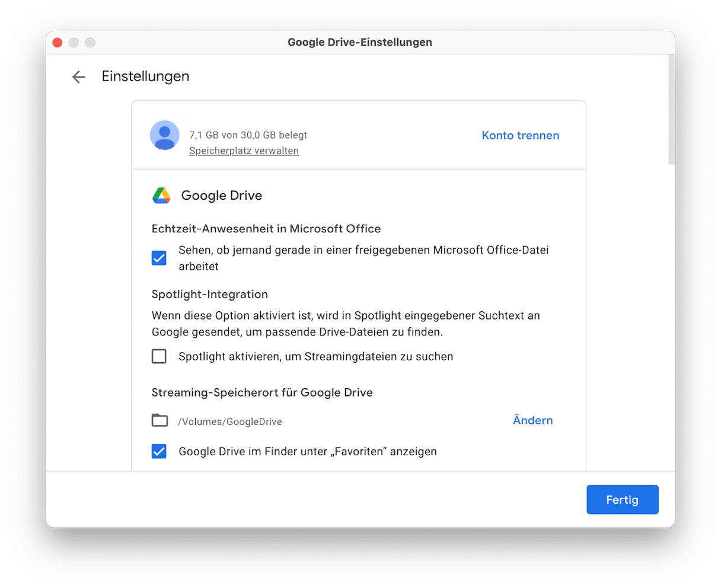Screen dimensions: 721x588
Task: Click Ändern to change streaming location
Action: 532,420
